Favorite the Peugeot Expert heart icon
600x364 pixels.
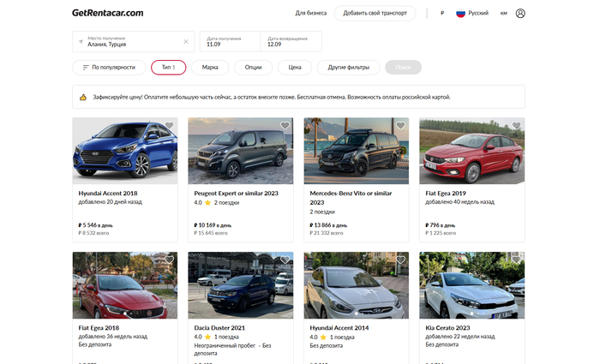point(285,125)
